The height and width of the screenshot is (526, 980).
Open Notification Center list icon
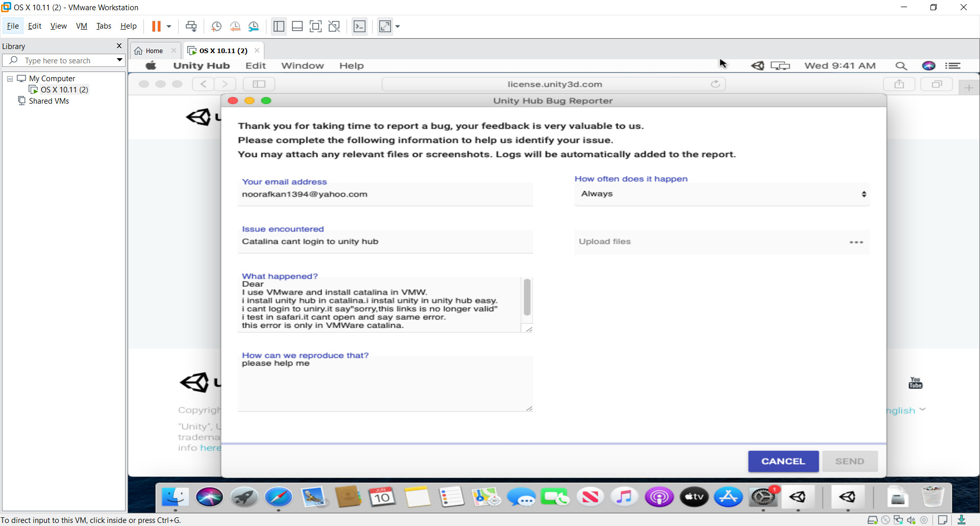(952, 65)
